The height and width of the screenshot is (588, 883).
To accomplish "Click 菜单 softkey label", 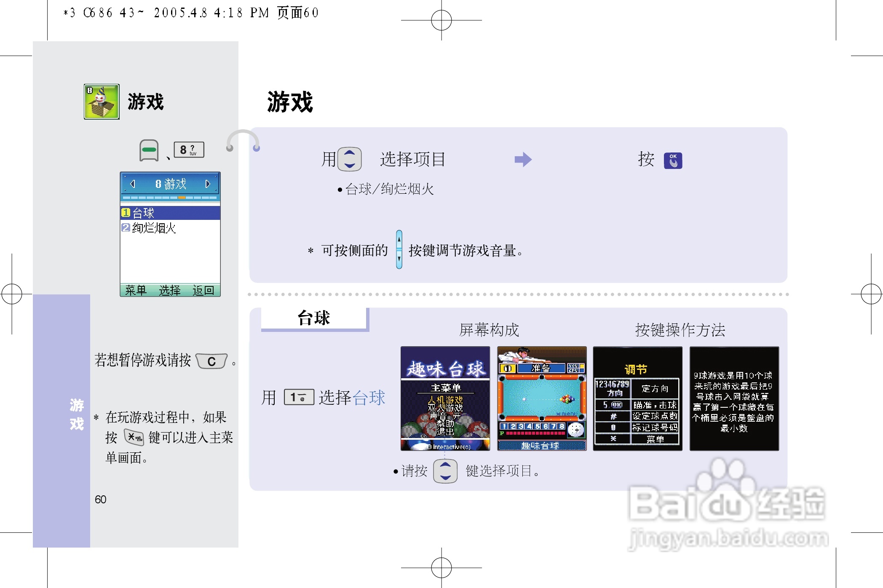I will [x=136, y=290].
